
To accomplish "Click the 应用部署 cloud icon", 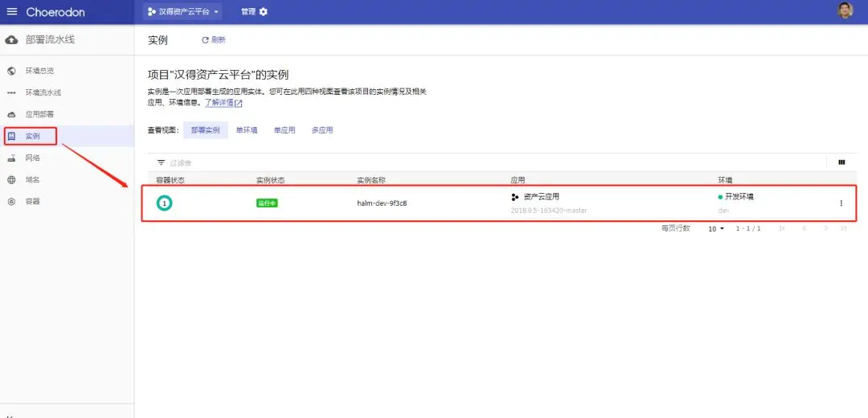I will 11,115.
